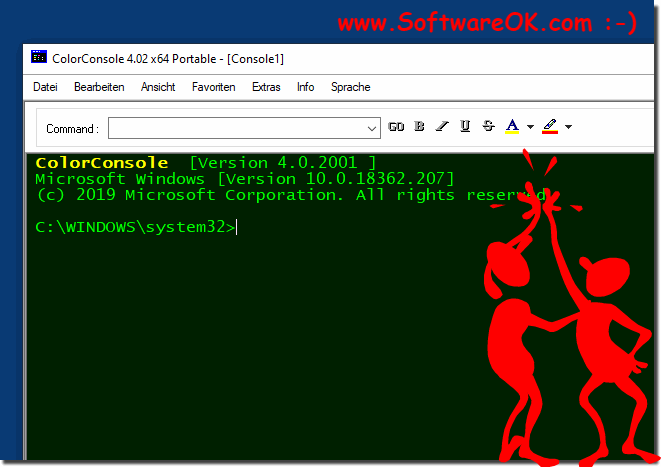This screenshot has height=467, width=661.
Task: Toggle strikethrough text formatting
Action: point(488,126)
